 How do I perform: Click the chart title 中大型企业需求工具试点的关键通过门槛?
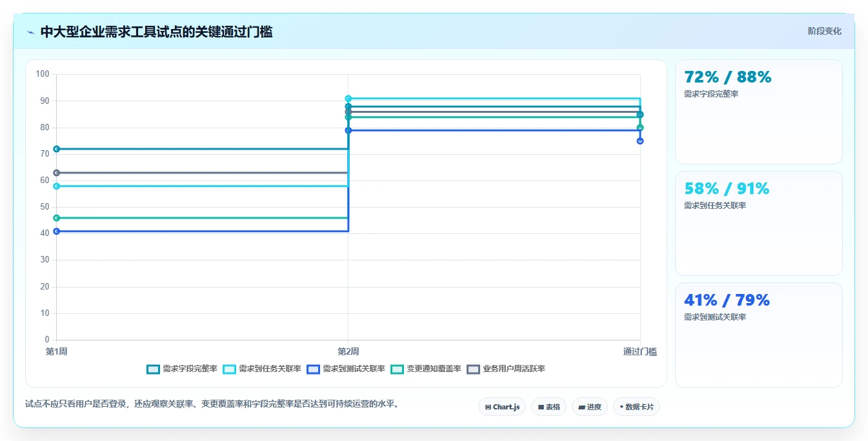(156, 32)
